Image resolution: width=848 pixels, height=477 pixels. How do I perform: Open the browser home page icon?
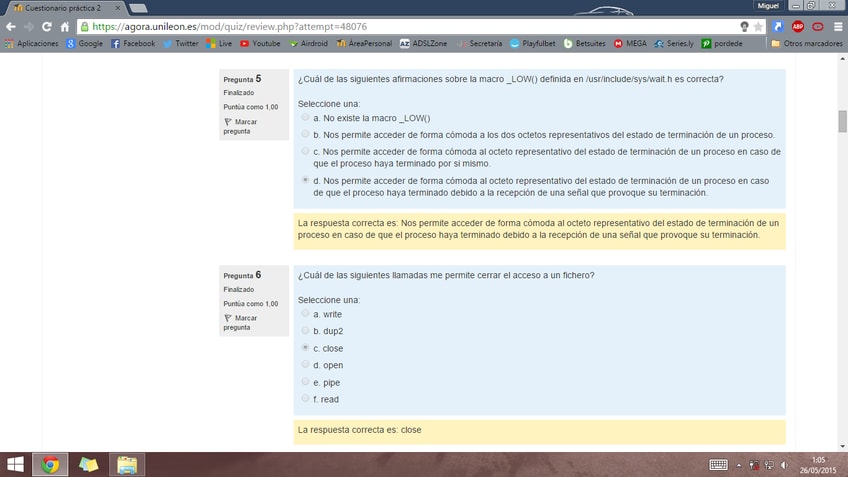[65, 26]
